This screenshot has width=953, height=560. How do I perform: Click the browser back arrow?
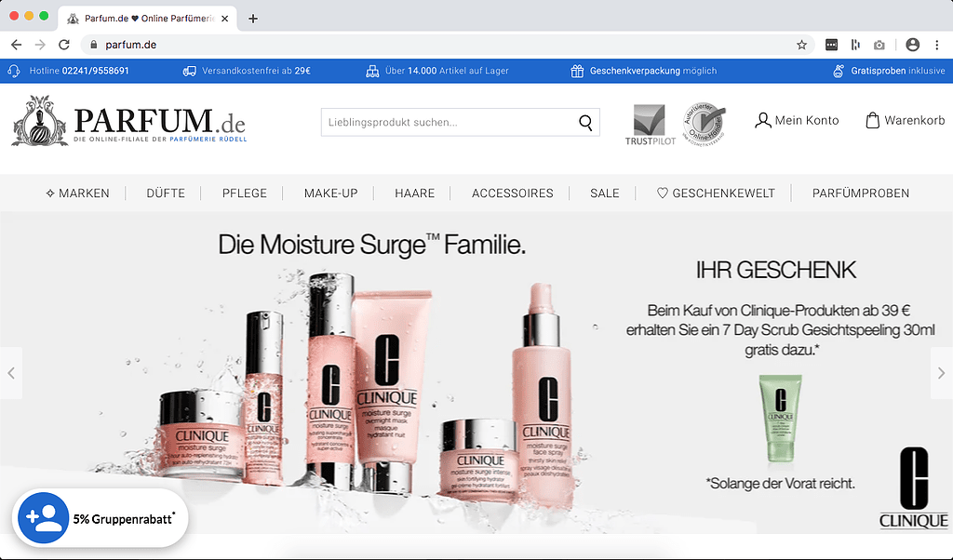[17, 45]
